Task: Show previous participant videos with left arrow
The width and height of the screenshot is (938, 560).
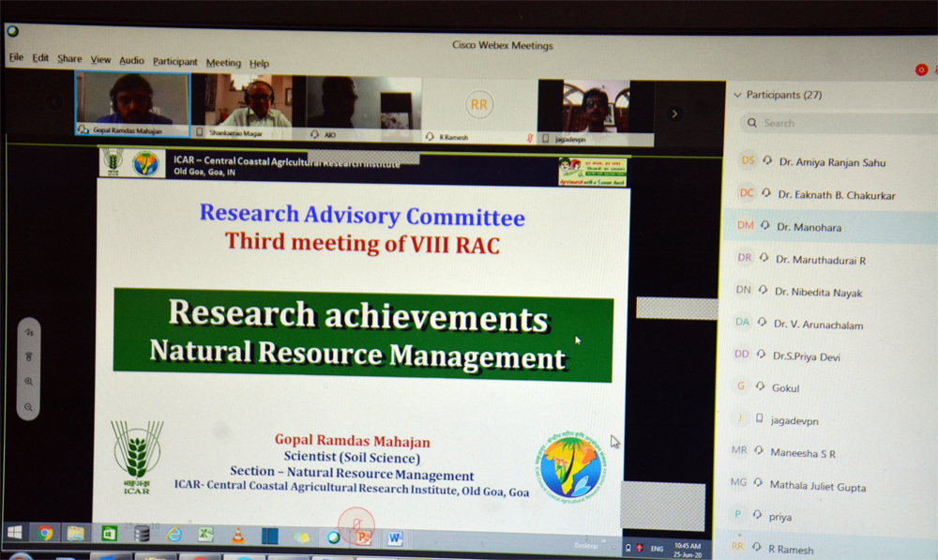Action: [x=54, y=102]
